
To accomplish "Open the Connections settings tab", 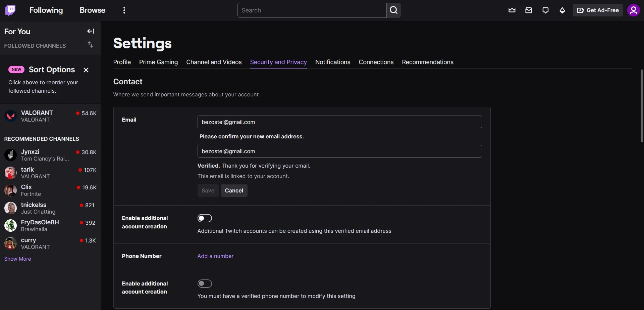I will 376,62.
